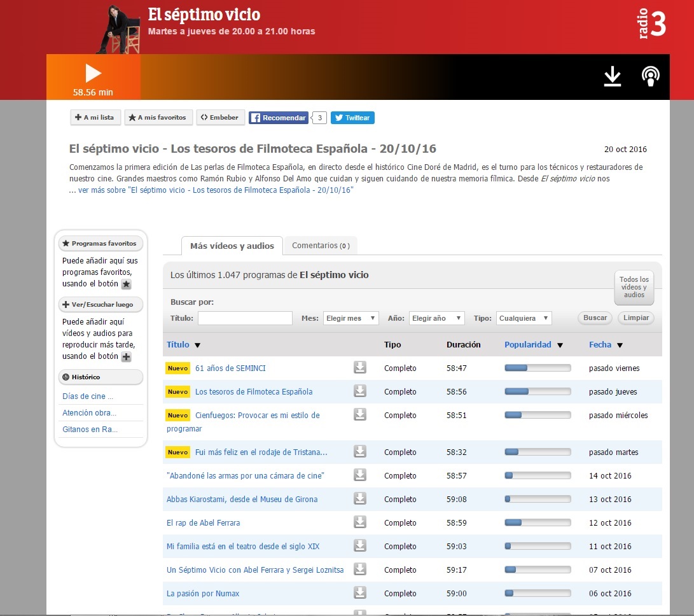Open 'ver más sobre' episode description link

(x=216, y=190)
